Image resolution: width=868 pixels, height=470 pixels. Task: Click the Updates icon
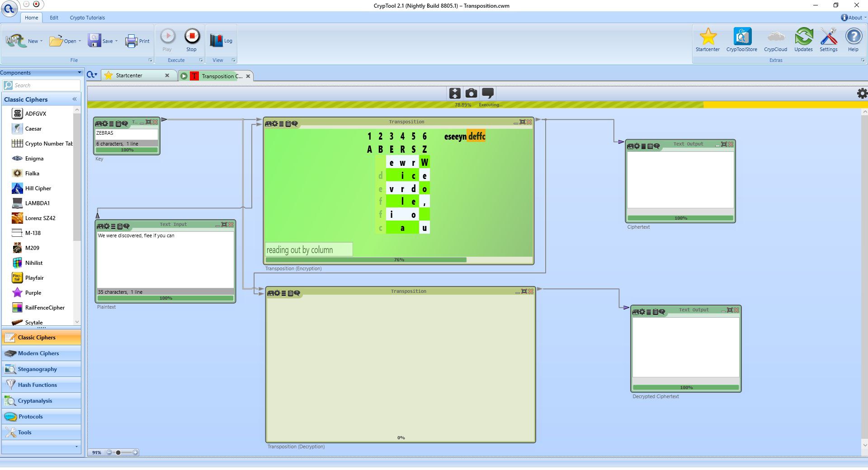[x=803, y=40]
